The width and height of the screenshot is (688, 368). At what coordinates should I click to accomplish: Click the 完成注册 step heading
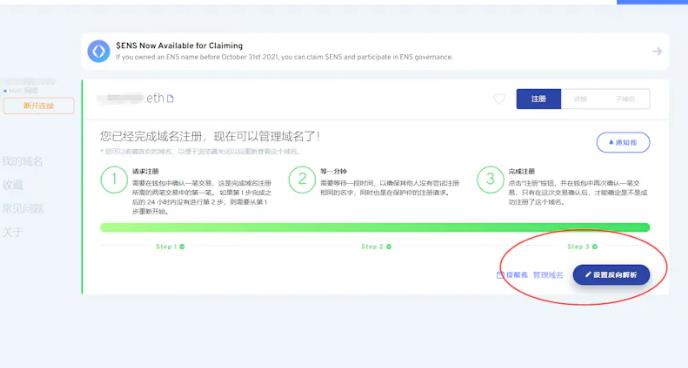tap(521, 171)
